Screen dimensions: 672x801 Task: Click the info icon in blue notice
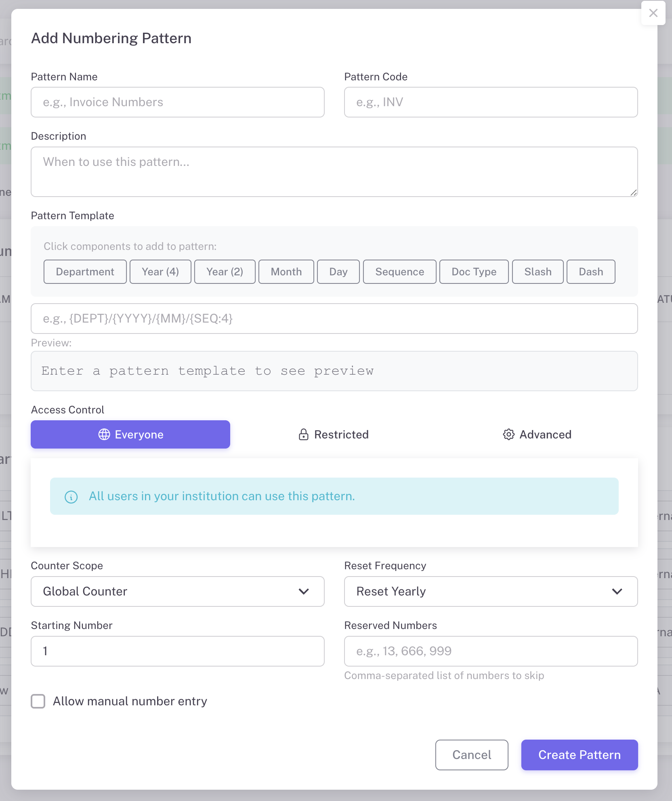[71, 497]
